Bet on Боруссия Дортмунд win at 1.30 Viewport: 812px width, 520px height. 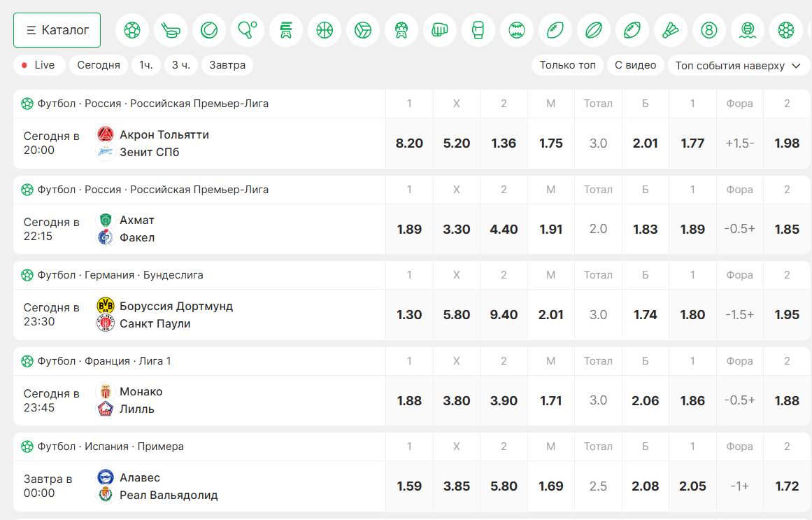point(409,315)
